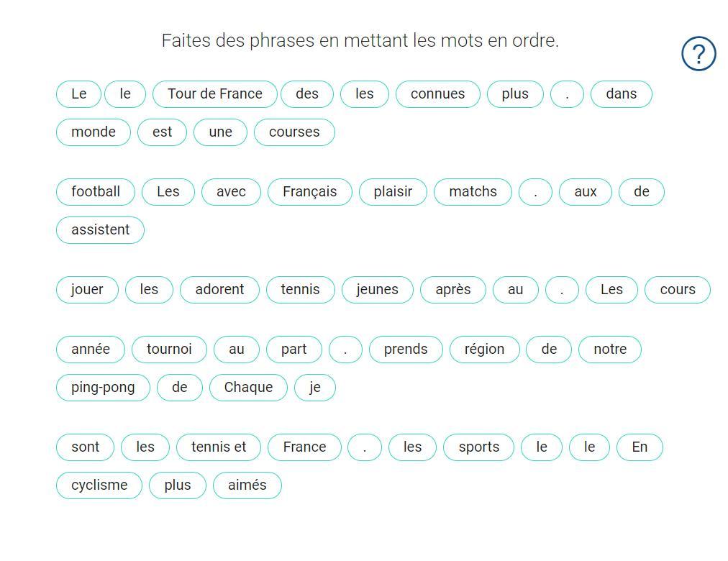Pick the 'assistent' word chip

click(x=100, y=230)
